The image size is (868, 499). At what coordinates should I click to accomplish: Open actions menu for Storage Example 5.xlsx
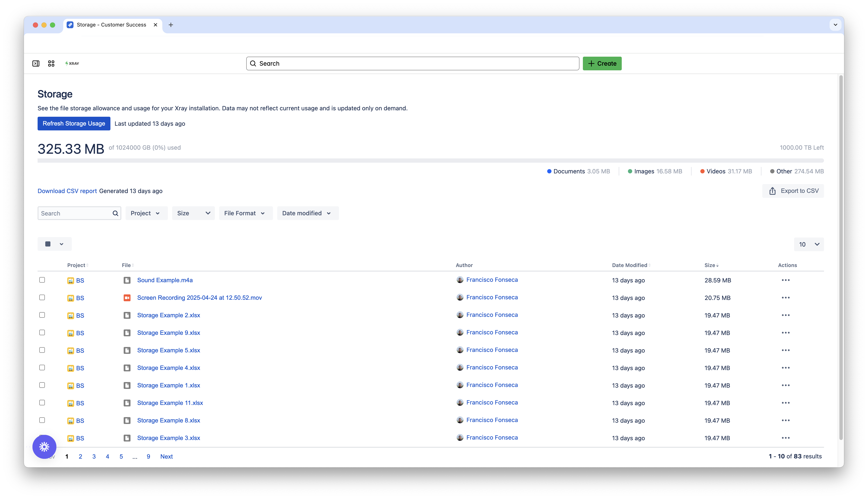pyautogui.click(x=786, y=350)
